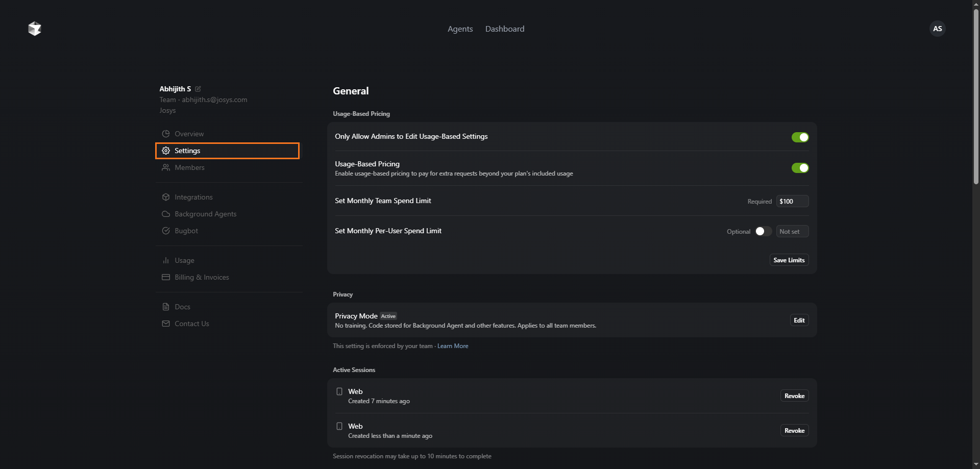The image size is (980, 469).
Task: Open the Integrations section
Action: [193, 197]
